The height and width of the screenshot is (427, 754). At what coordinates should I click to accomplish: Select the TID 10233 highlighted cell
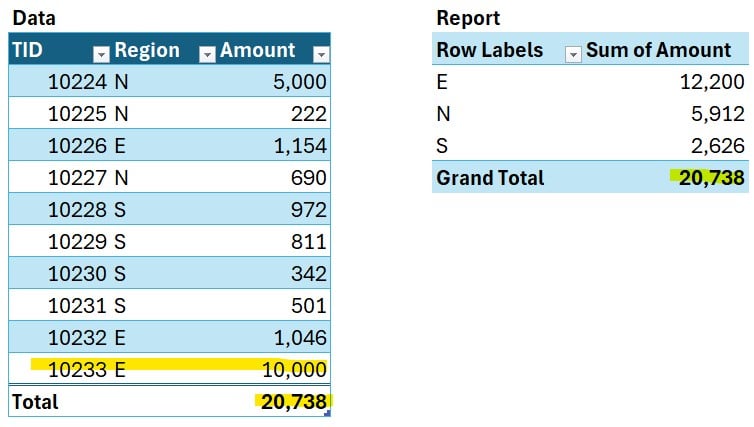(x=78, y=370)
